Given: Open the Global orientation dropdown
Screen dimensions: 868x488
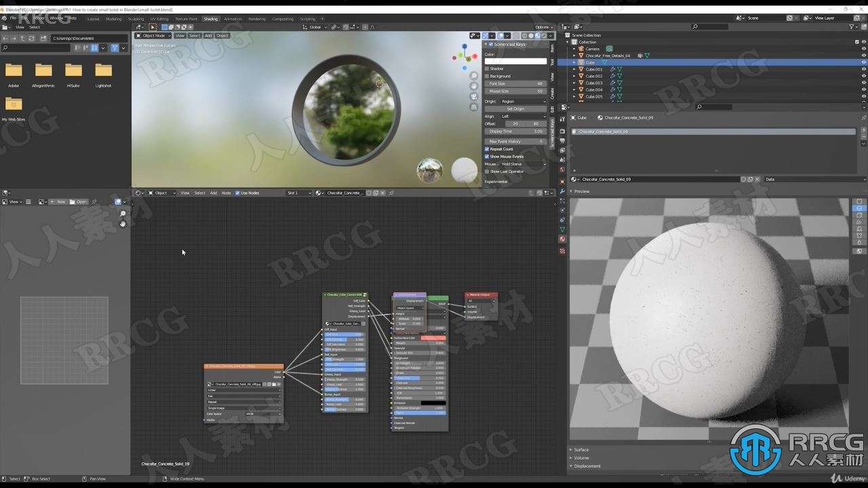Looking at the screenshot, I should click(315, 27).
